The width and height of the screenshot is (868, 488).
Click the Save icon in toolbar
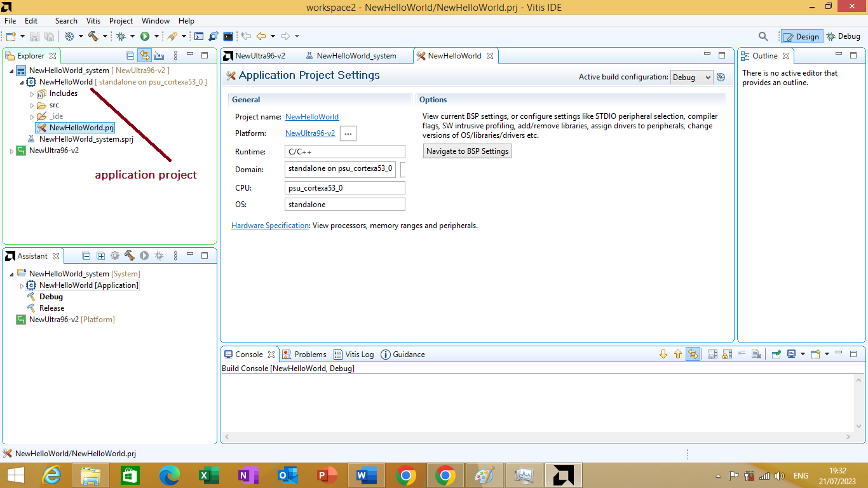pos(35,36)
